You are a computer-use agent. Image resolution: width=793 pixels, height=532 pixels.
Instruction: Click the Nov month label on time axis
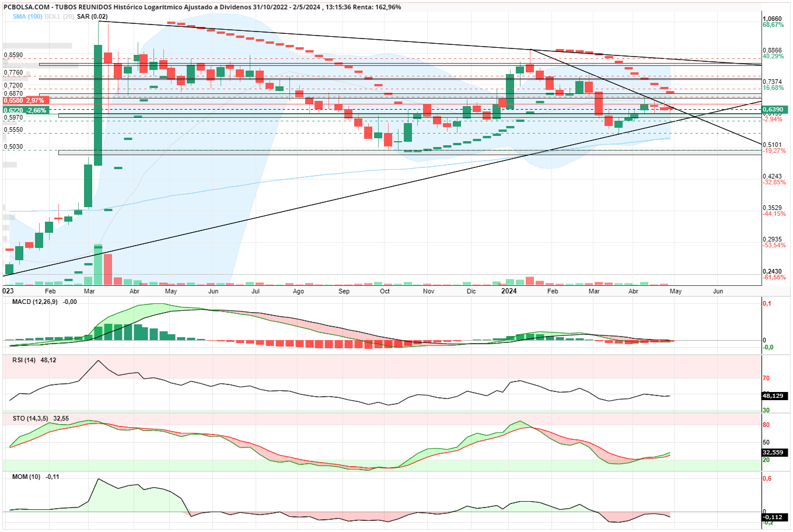(428, 291)
